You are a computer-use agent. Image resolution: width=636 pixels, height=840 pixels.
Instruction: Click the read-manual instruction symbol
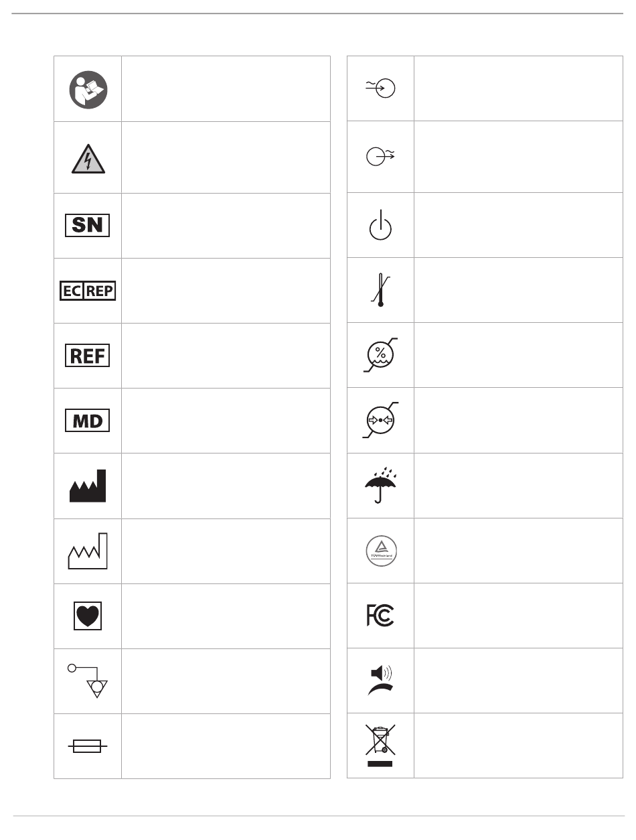pos(88,89)
